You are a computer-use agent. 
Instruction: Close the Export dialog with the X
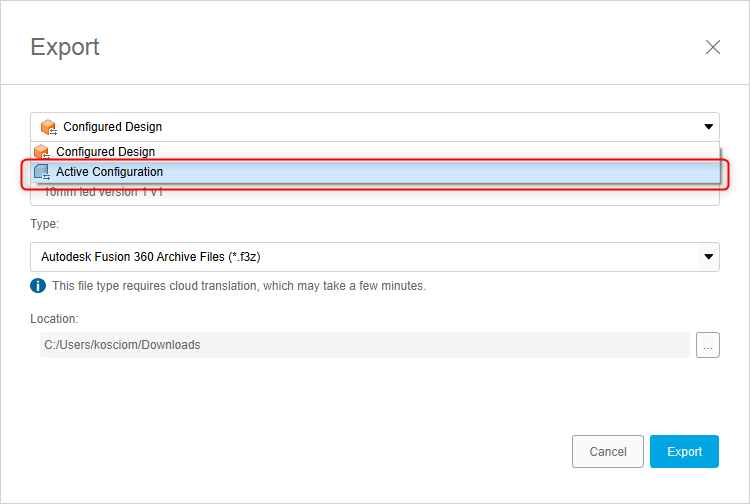(713, 47)
